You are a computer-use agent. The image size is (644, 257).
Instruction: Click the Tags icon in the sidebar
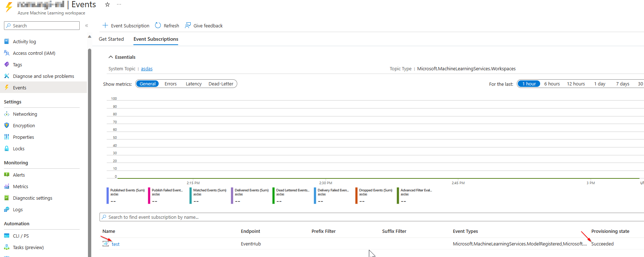click(6, 65)
